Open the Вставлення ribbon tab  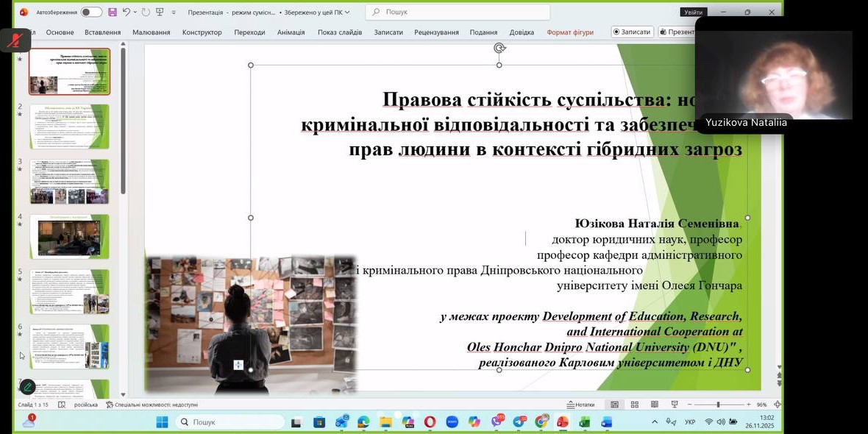[x=102, y=32]
